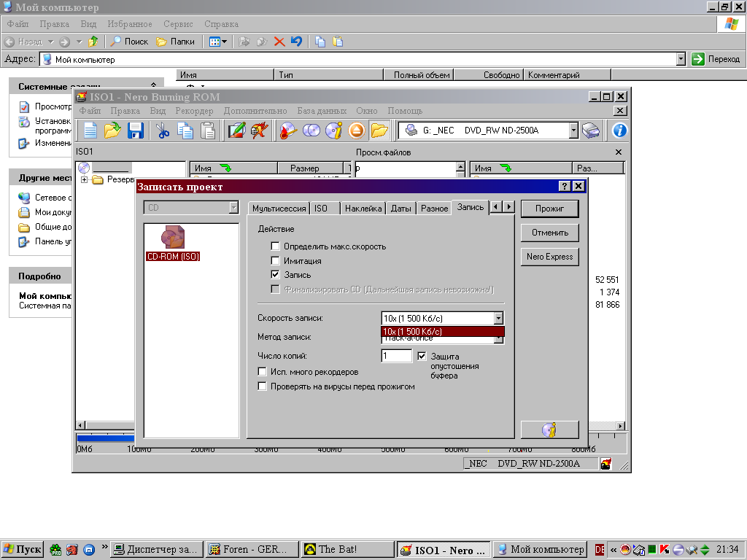
Task: Click the Copy CD two-discs icon
Action: coord(311,130)
